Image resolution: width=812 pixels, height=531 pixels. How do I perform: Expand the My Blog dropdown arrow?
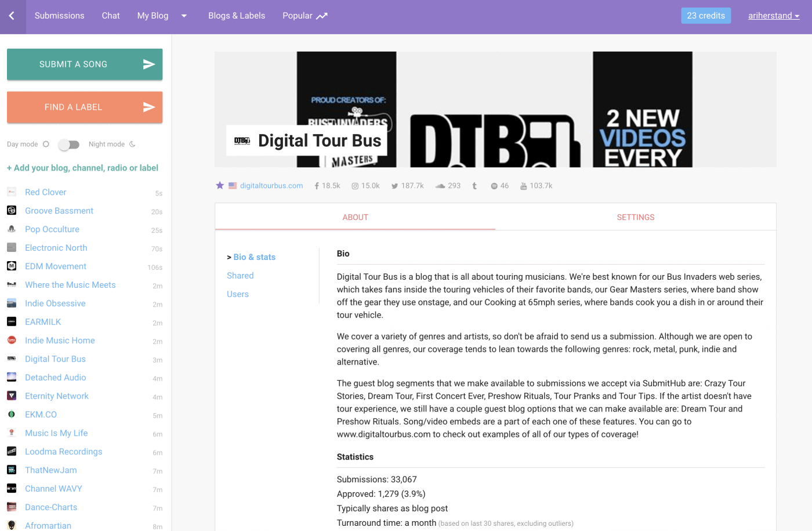[184, 16]
